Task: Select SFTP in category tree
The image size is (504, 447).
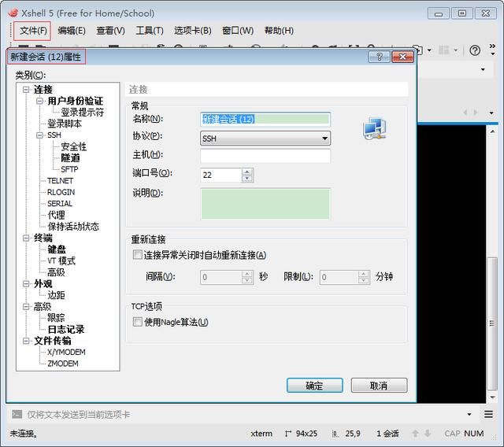Action: tap(69, 169)
